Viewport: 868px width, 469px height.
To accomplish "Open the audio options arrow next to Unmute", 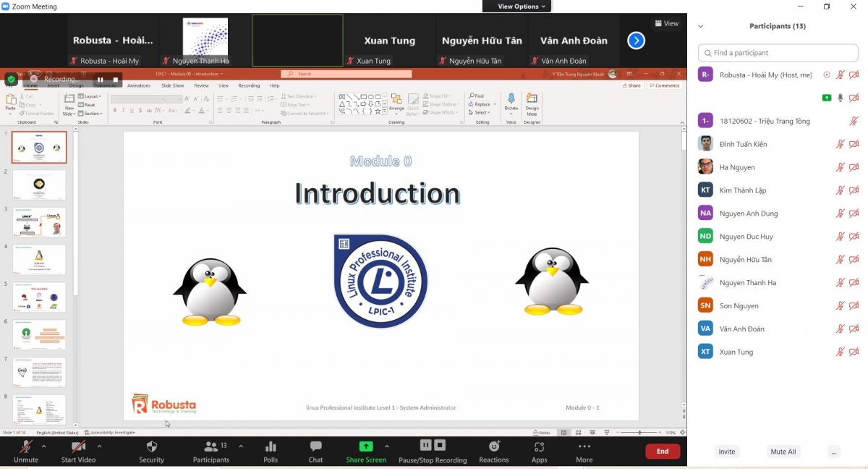I will click(x=44, y=447).
